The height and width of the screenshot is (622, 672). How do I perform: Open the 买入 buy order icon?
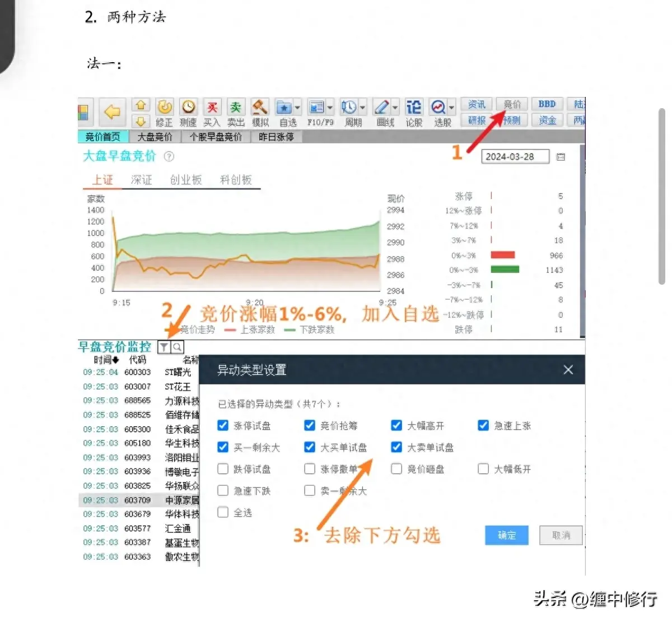tap(212, 113)
